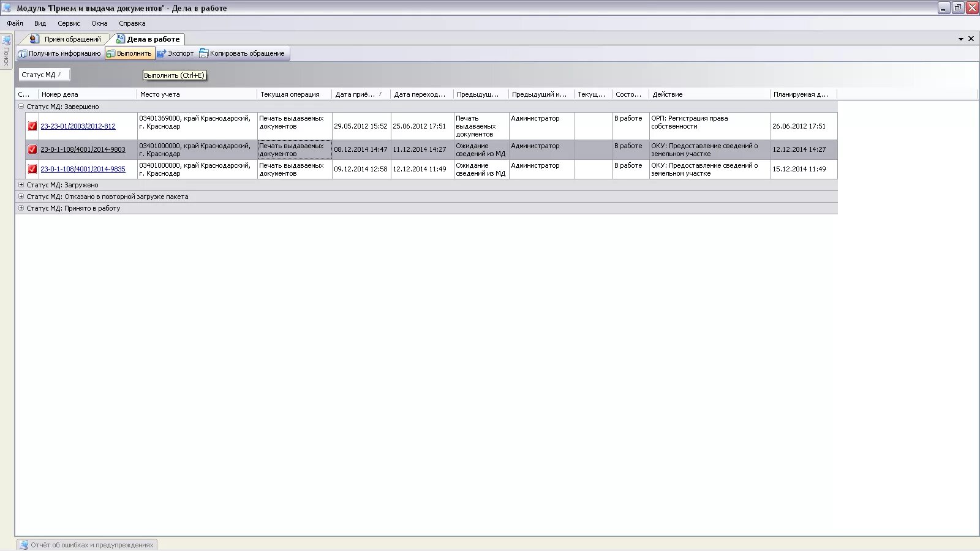Screen dimensions: 980x551
Task: Click the Приём обращений tab icon
Action: click(x=34, y=39)
